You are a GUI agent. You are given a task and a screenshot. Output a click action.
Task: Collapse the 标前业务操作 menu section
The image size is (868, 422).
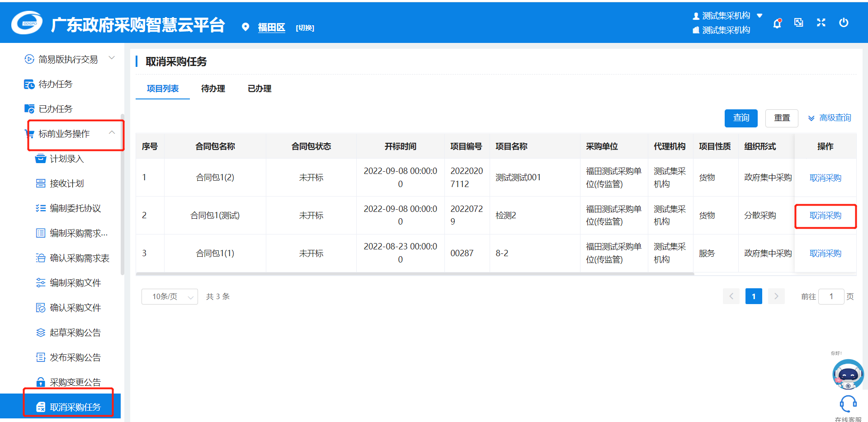coord(112,133)
